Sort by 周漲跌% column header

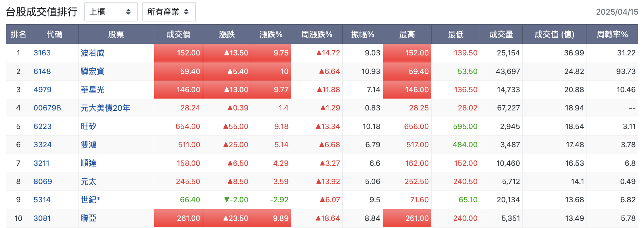(317, 34)
